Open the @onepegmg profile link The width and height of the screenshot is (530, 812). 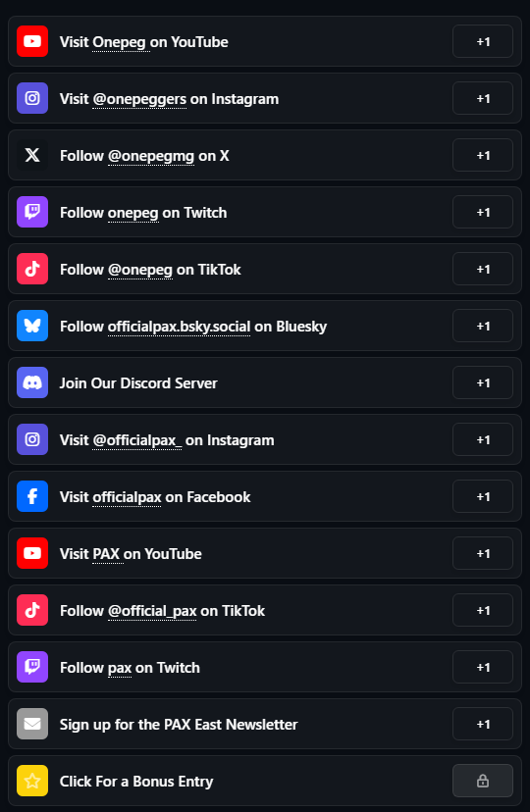click(151, 156)
